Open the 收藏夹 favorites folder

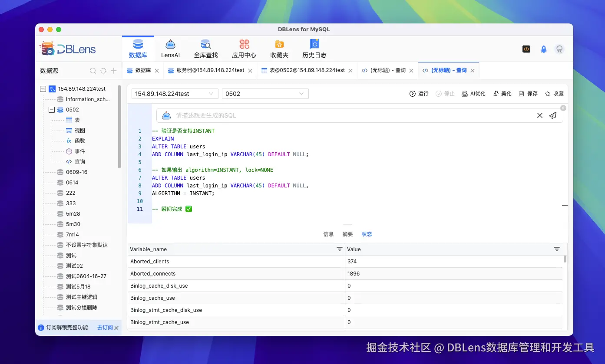point(279,49)
